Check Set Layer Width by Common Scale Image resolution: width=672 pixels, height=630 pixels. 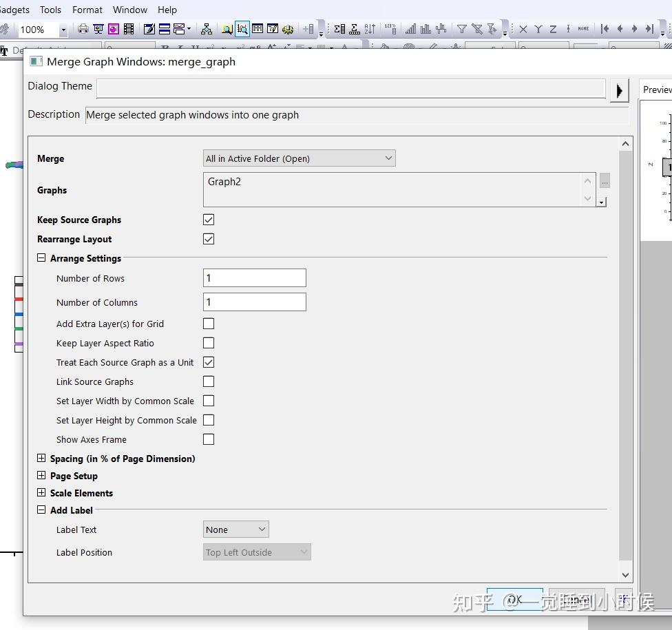pos(209,401)
